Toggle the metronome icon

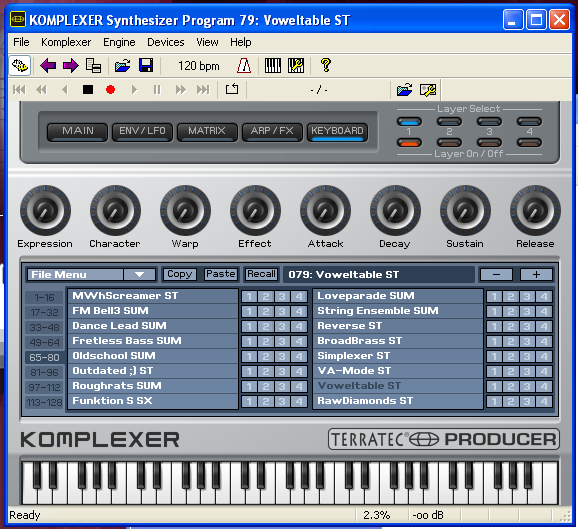(244, 66)
